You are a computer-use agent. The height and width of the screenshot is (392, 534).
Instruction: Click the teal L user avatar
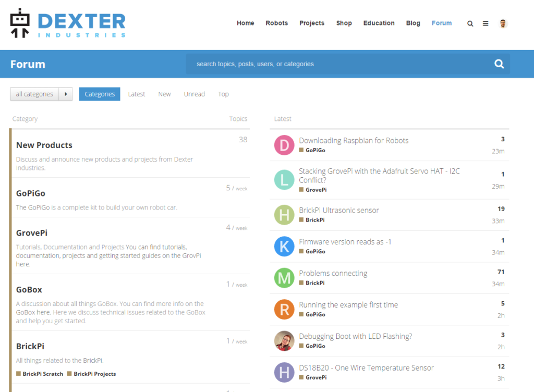point(284,180)
